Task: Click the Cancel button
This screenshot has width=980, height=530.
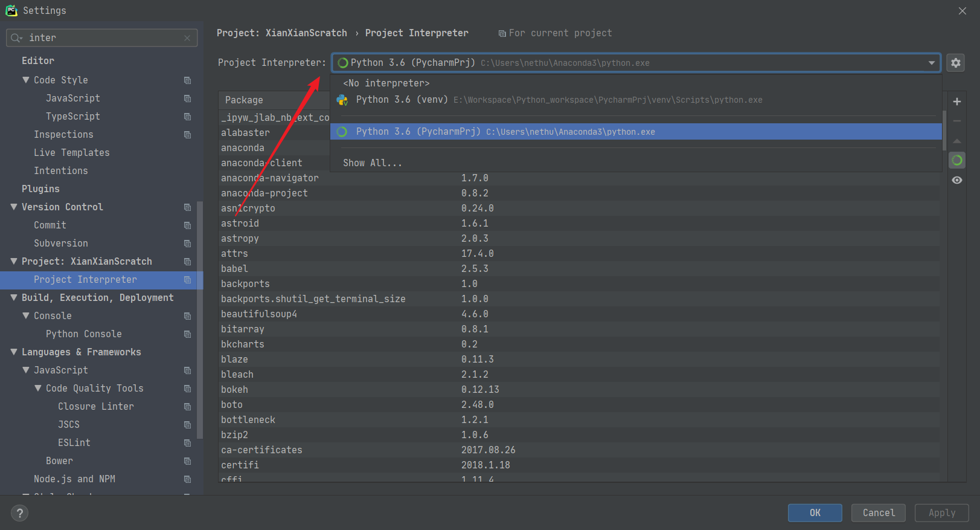Action: tap(879, 513)
